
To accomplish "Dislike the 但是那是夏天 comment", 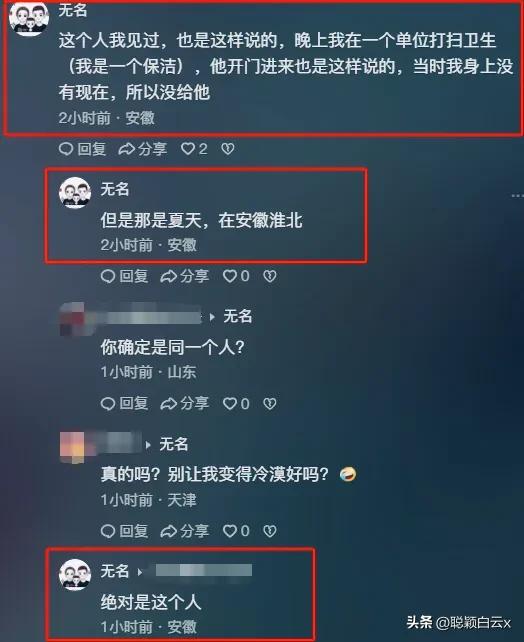I will point(269,276).
